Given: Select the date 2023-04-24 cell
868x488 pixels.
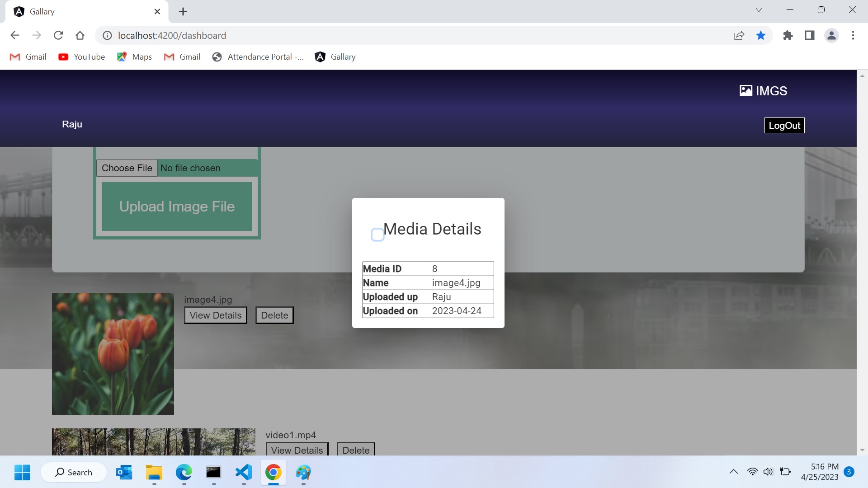Looking at the screenshot, I should pyautogui.click(x=462, y=311).
